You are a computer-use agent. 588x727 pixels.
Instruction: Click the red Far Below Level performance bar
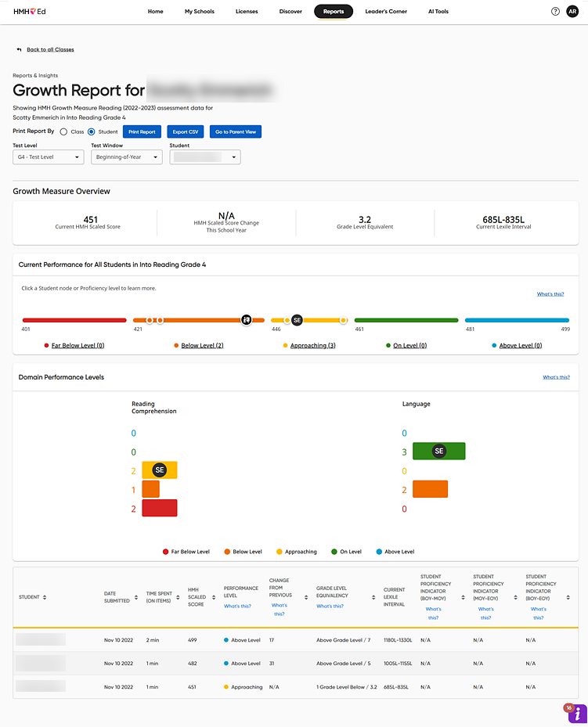(74, 320)
